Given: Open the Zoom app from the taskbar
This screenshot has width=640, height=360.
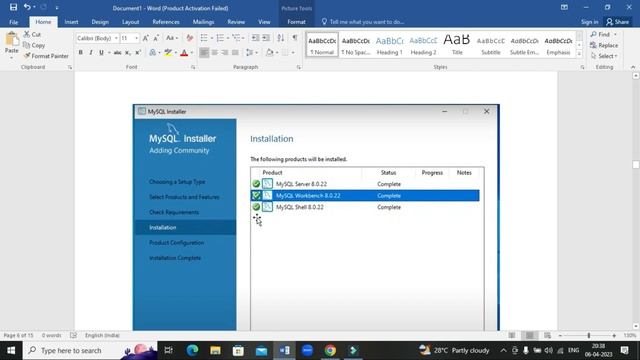Looking at the screenshot, I should coord(307,350).
